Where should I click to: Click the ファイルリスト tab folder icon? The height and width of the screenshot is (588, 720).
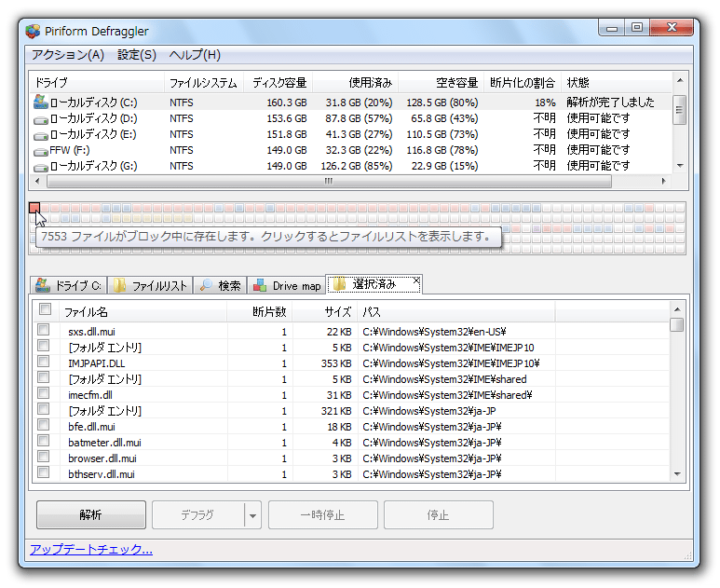119,285
